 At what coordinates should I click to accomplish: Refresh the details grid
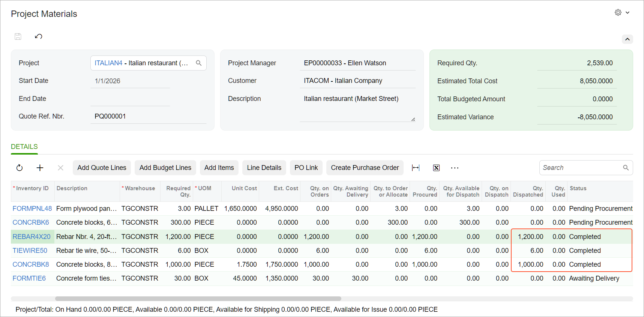coord(20,168)
